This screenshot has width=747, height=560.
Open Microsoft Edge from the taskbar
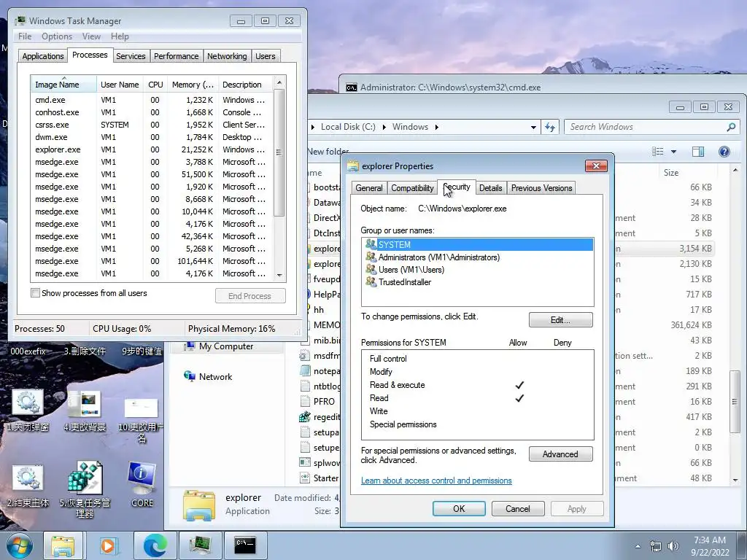(x=154, y=545)
